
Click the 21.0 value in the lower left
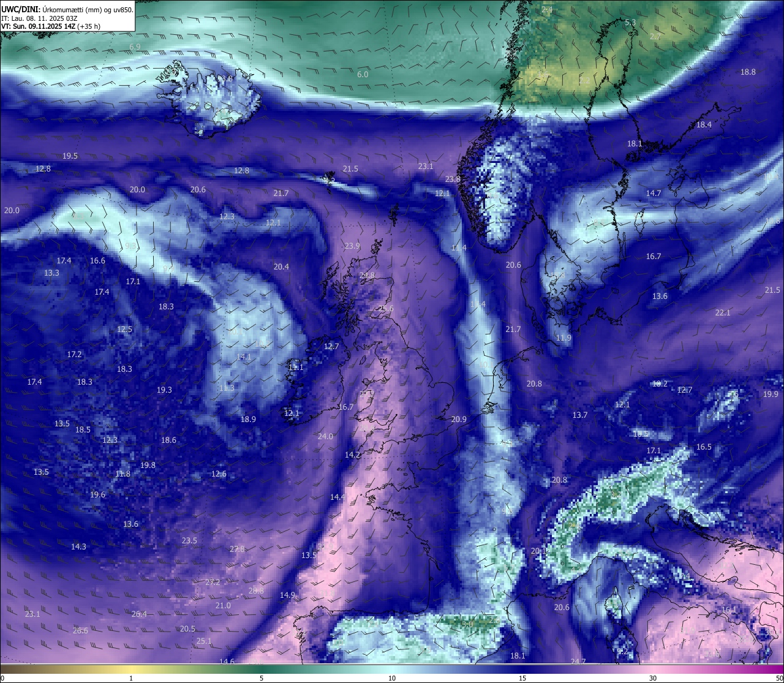(223, 605)
